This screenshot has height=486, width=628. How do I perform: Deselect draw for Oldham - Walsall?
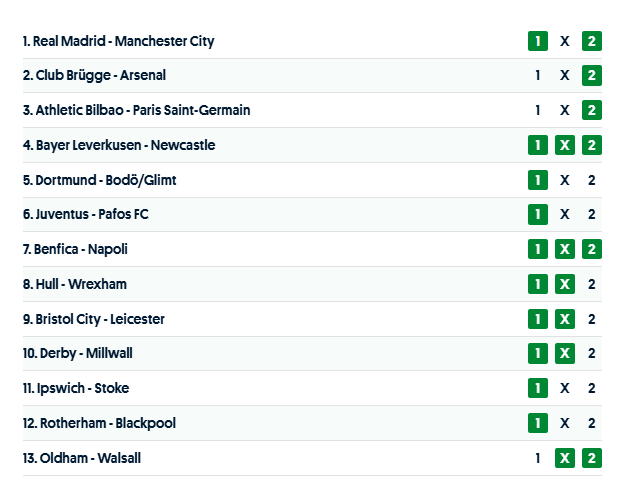tap(565, 458)
